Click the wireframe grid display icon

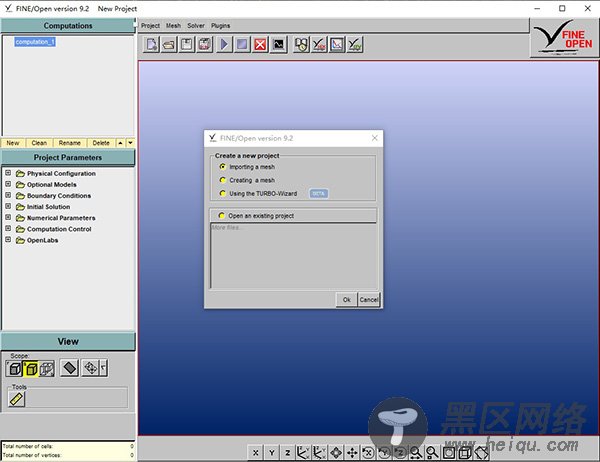coord(91,368)
